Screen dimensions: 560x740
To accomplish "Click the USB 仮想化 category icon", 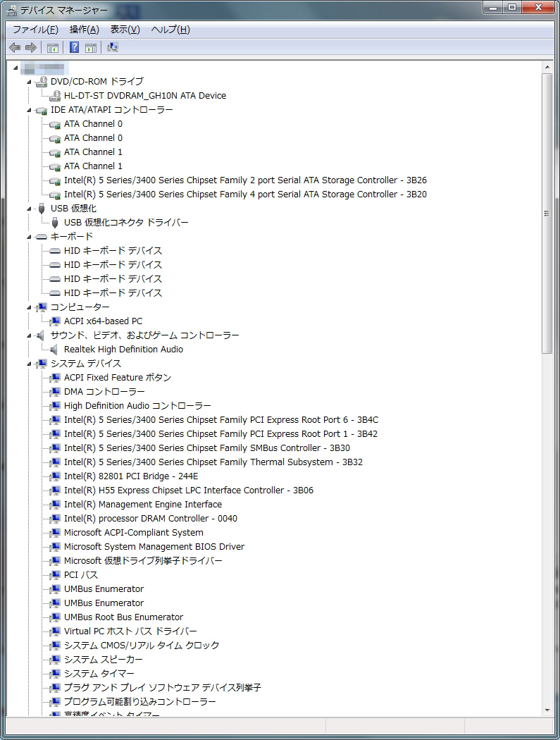I will 42,208.
